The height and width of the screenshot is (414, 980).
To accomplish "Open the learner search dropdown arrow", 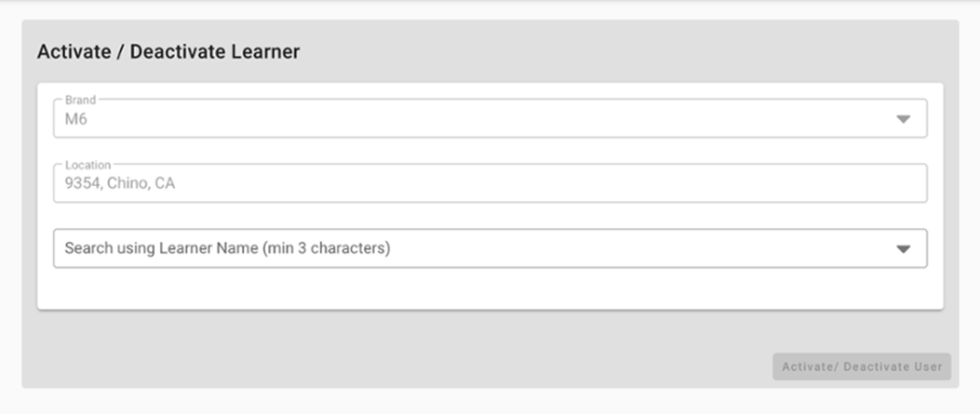I will (x=902, y=249).
